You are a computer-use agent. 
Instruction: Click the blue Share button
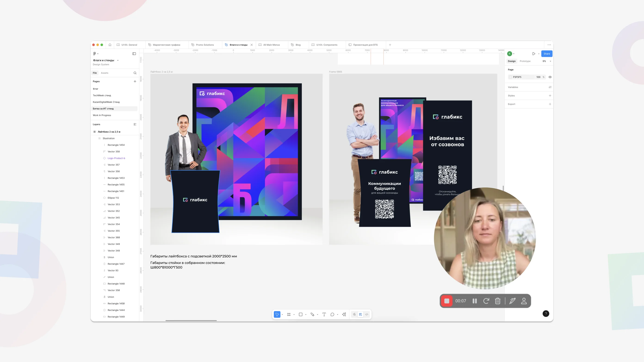tap(547, 54)
